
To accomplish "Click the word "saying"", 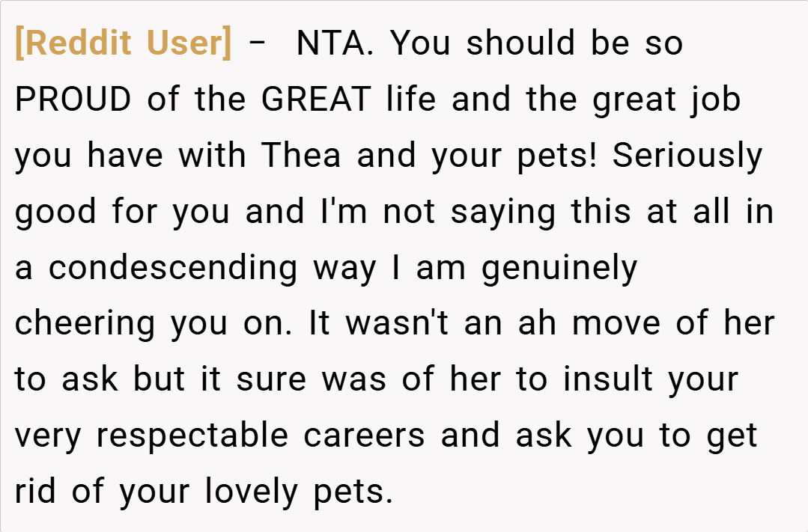I will (503, 212).
